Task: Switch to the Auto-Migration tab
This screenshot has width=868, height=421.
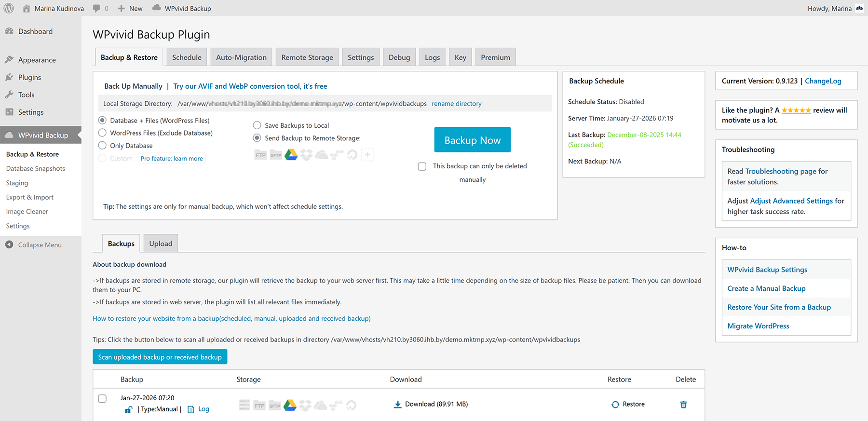Action: [241, 57]
